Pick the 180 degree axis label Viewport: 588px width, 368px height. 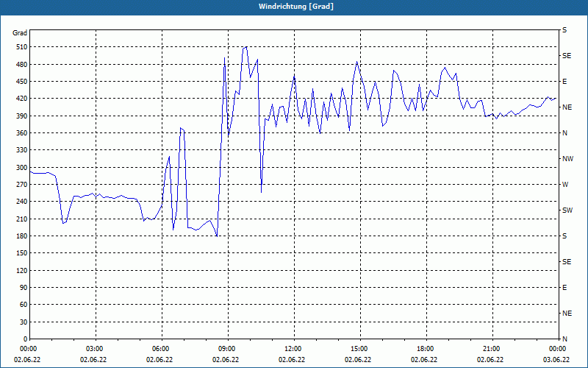click(x=22, y=236)
